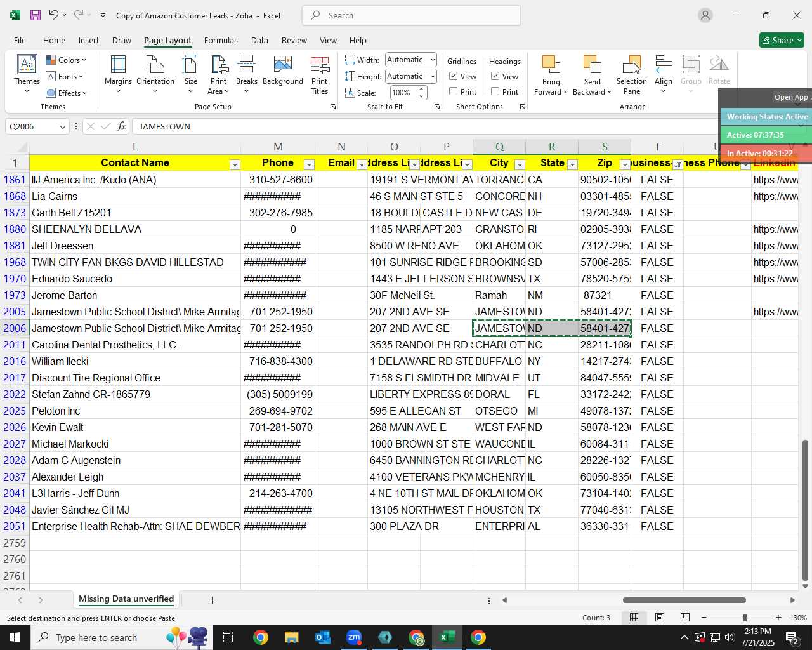Select the Missing Data unverified sheet tab
812x650 pixels.
click(x=126, y=599)
